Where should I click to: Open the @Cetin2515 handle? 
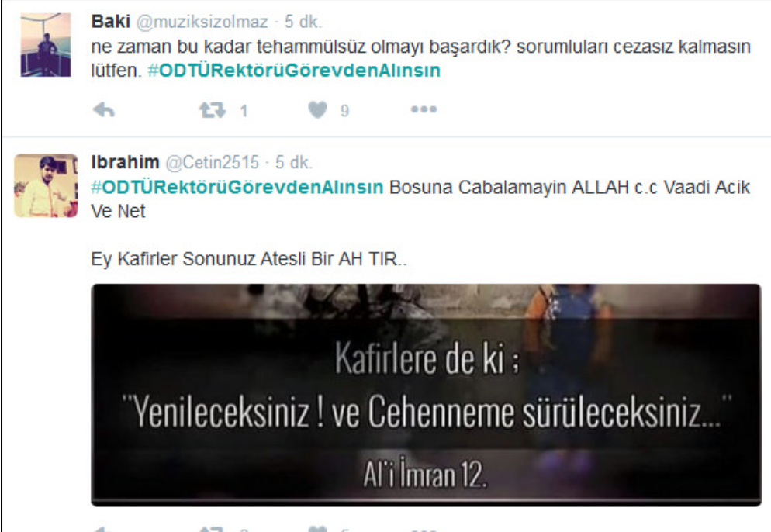212,162
